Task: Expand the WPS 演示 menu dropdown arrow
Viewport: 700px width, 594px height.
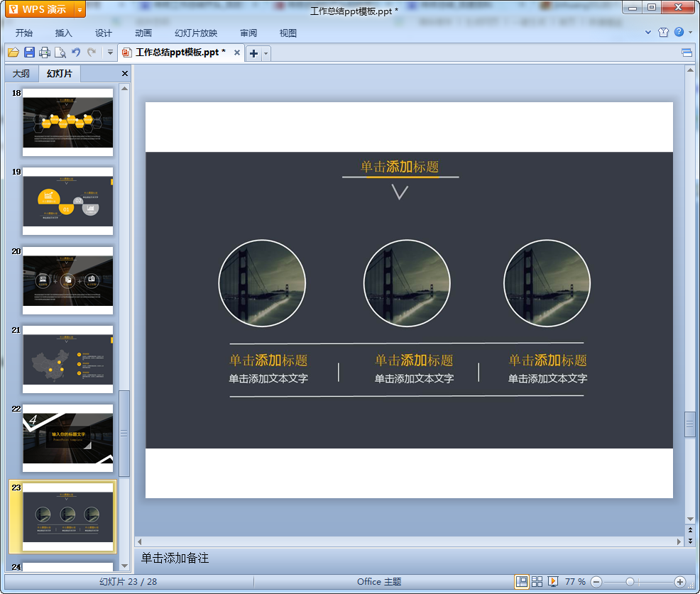Action: click(x=80, y=9)
